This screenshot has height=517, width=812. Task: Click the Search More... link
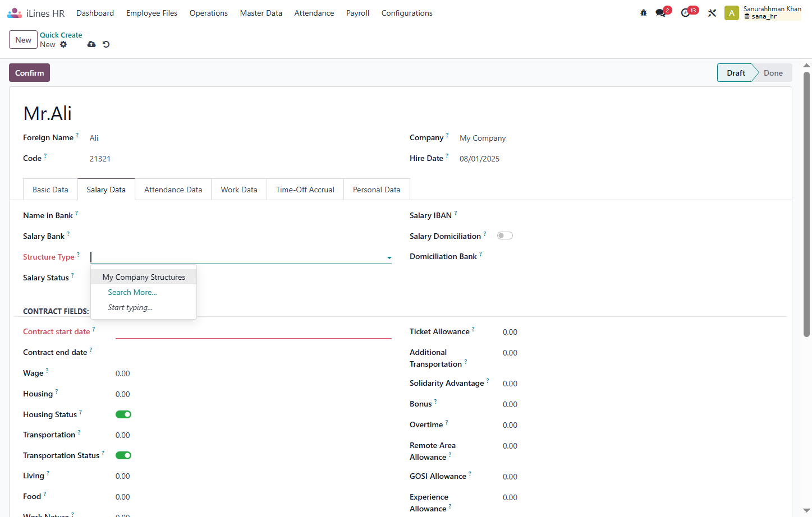[132, 292]
